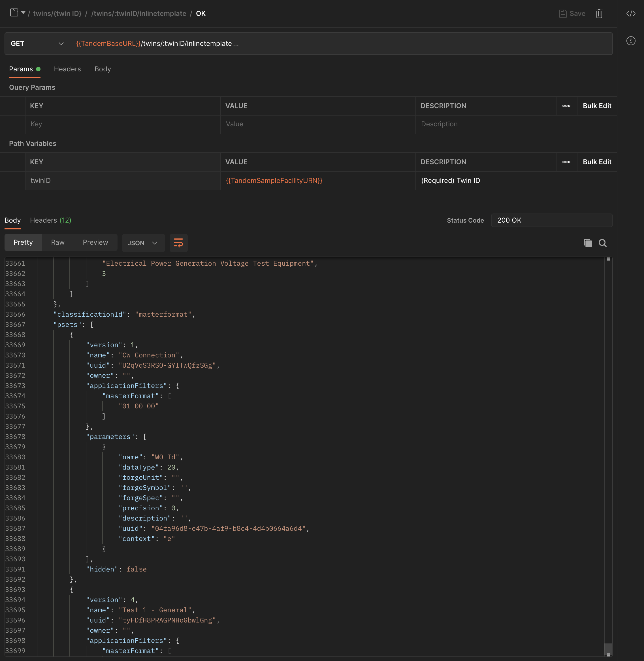Click the Save button
This screenshot has height=661, width=644.
(572, 14)
